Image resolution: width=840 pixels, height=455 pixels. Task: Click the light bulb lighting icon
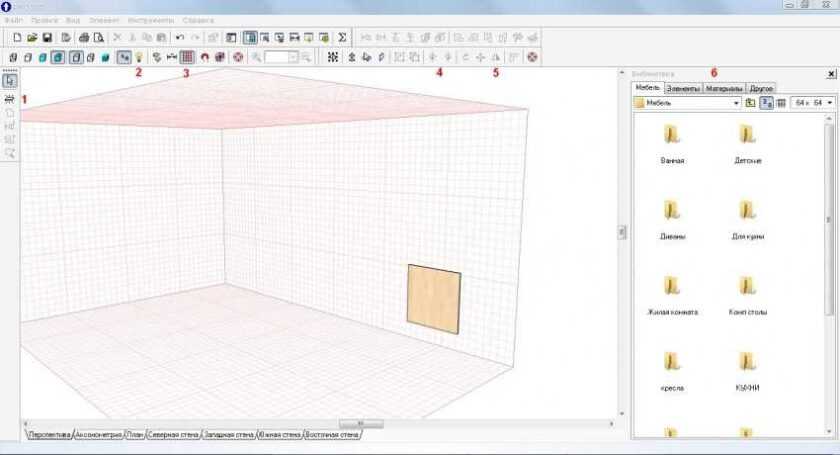[x=138, y=57]
